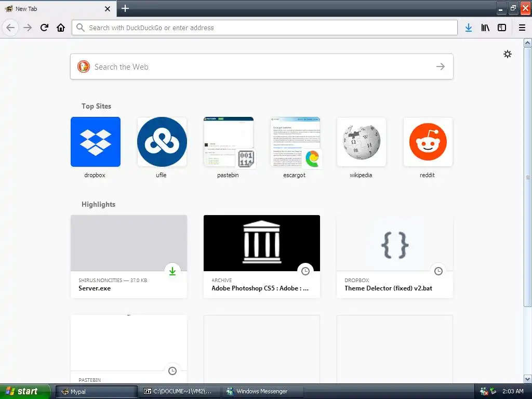Screen dimensions: 532x399
Task: Click the history clock icon on Archive card
Action: [x=305, y=271]
